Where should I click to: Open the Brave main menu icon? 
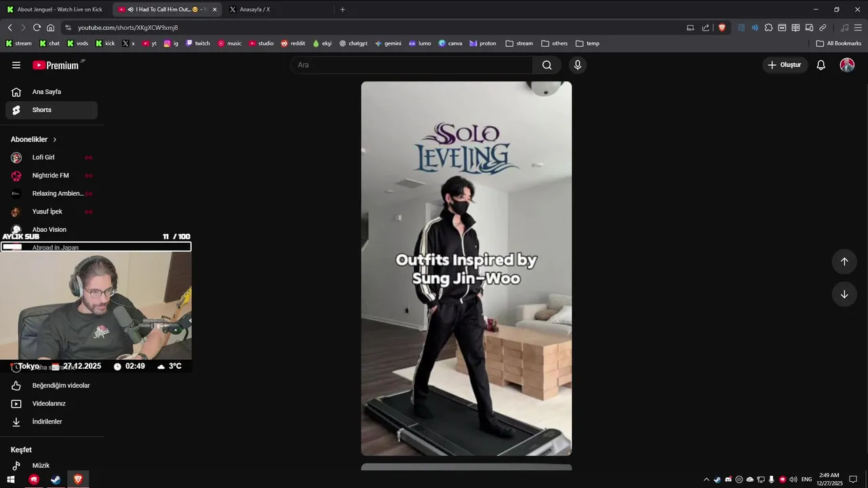click(x=859, y=28)
